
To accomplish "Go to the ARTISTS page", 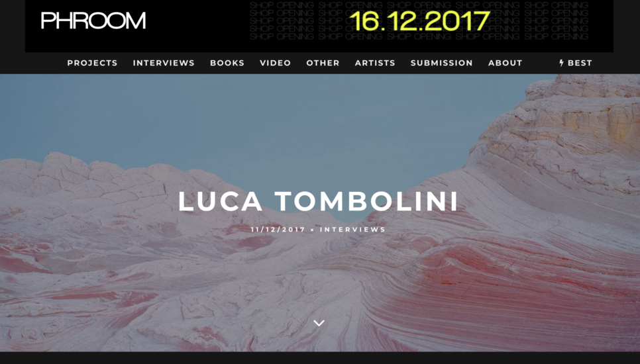I will pyautogui.click(x=375, y=63).
